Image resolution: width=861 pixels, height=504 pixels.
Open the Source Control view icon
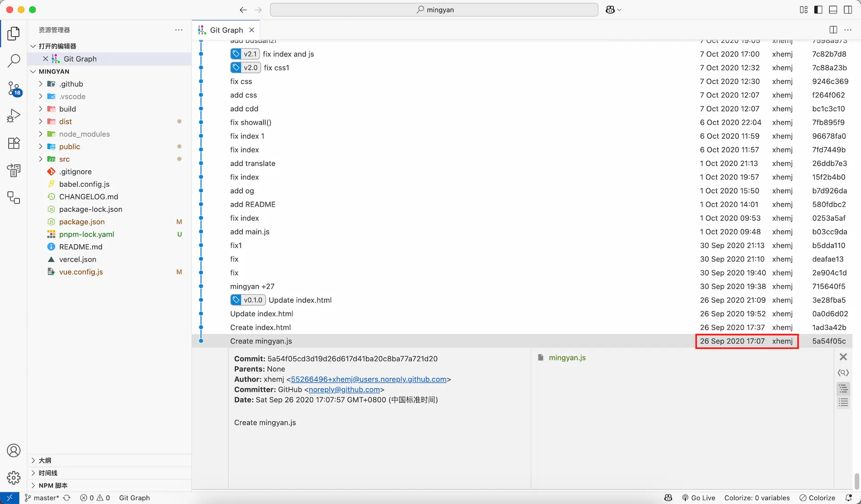pos(14,88)
